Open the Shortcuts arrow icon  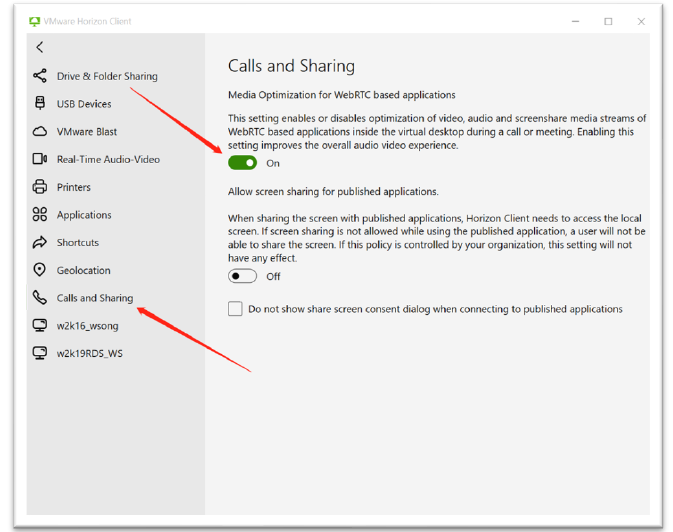tap(40, 242)
